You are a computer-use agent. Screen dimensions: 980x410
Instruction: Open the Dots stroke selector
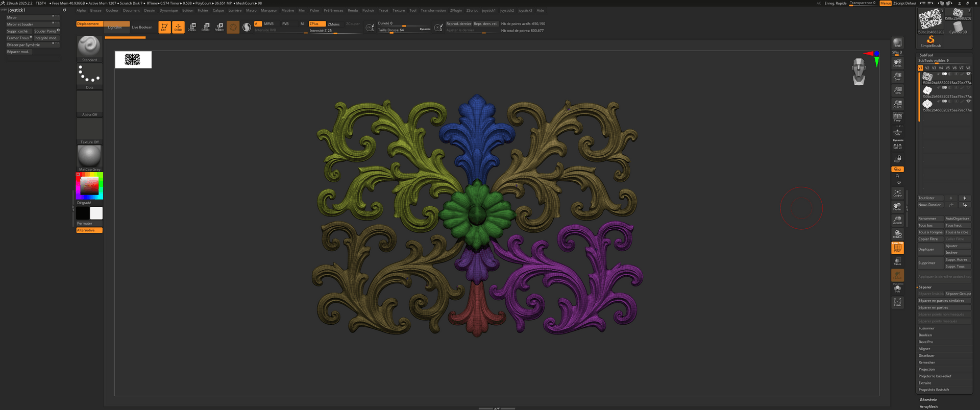pos(89,76)
